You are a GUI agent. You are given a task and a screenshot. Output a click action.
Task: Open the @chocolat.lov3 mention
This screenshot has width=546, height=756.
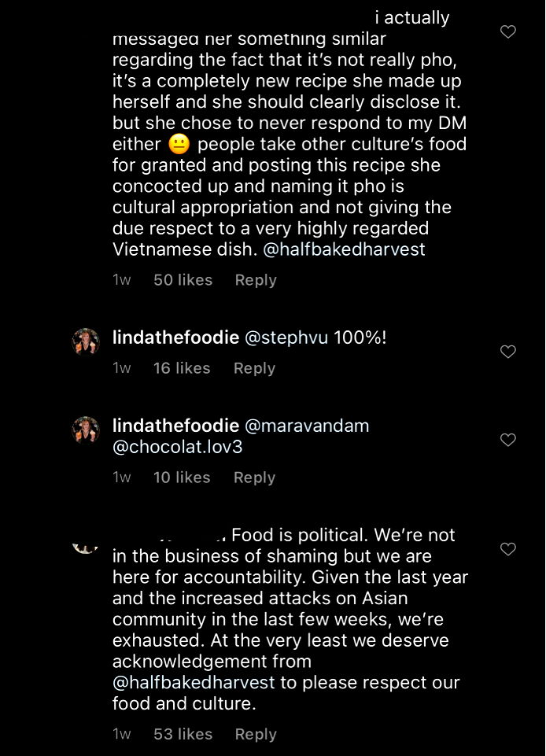[176, 448]
